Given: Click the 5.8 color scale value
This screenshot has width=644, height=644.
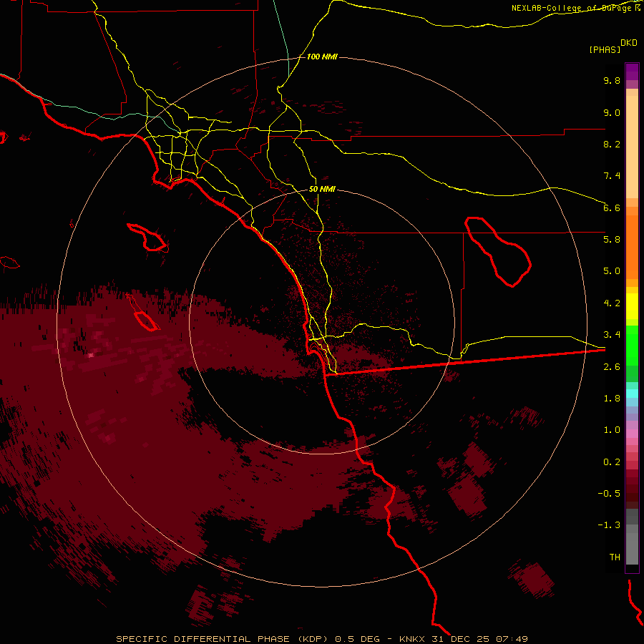Looking at the screenshot, I should click(x=612, y=239).
